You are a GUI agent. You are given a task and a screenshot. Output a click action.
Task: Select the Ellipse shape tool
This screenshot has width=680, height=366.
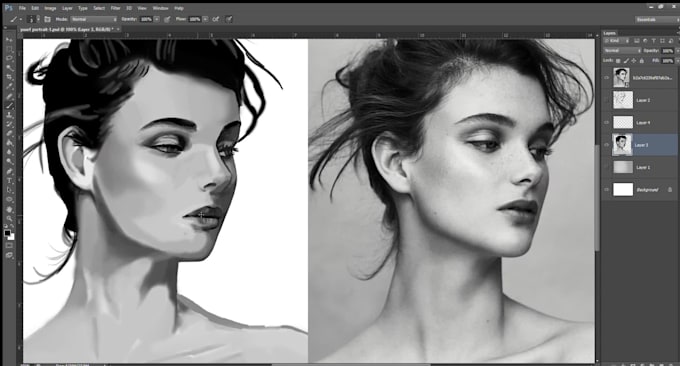pyautogui.click(x=9, y=199)
